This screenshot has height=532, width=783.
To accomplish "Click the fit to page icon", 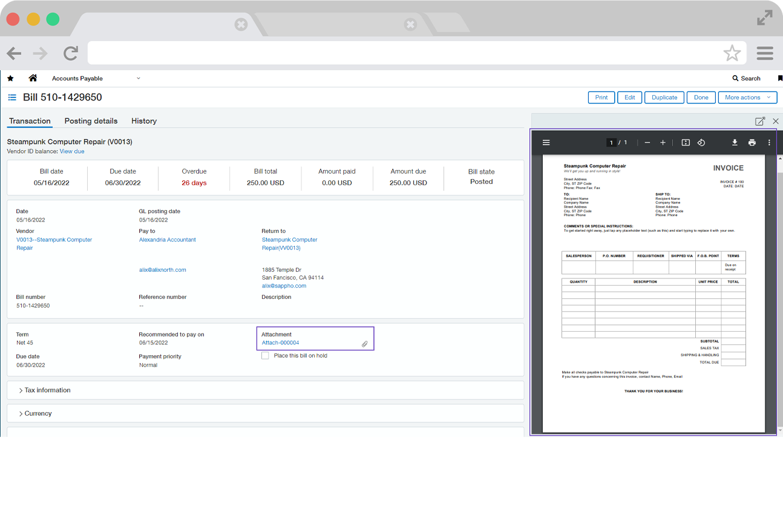I will [686, 143].
